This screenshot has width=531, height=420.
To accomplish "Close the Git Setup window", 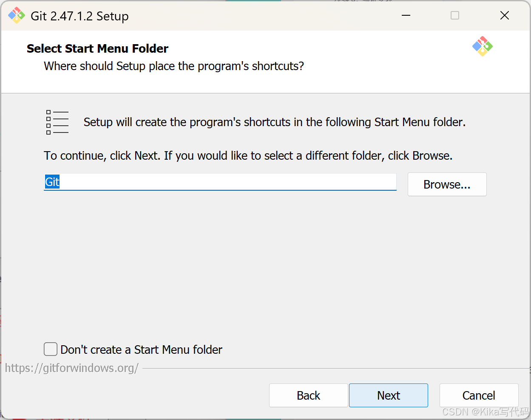I will pos(505,16).
